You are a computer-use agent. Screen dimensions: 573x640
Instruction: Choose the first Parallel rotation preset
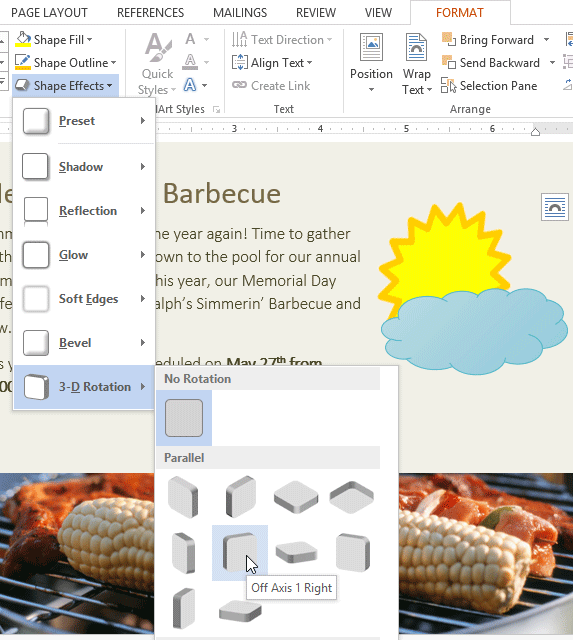click(x=183, y=497)
